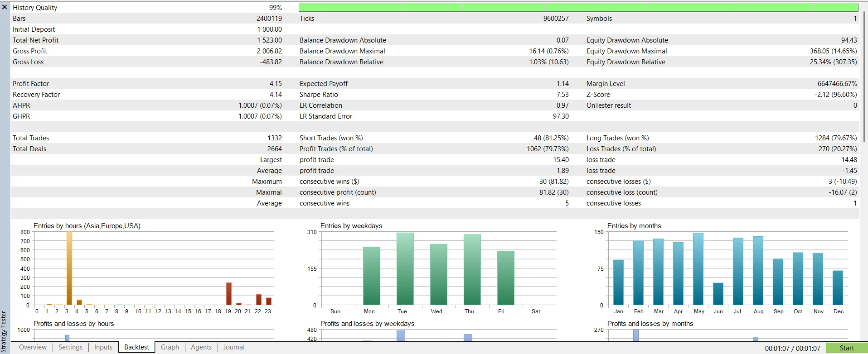Click the Equity Drawdown Relative value "25.34% (307.35)"

tap(834, 62)
